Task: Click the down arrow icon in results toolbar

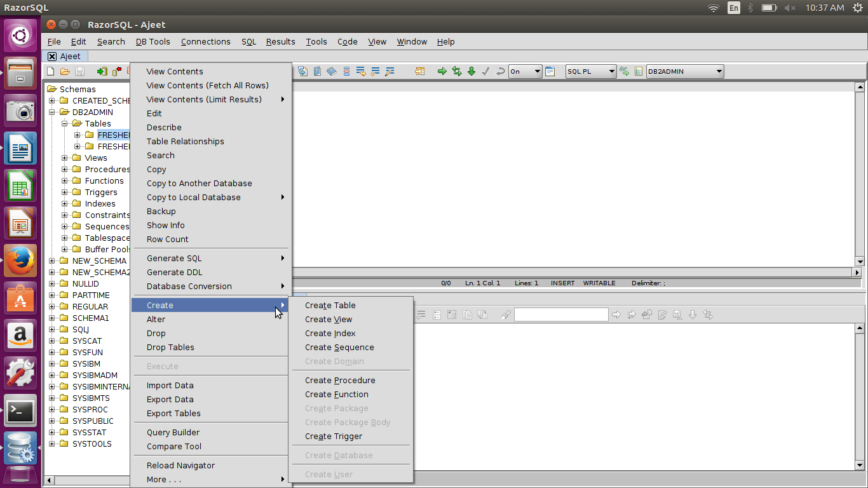Action: tap(693, 315)
